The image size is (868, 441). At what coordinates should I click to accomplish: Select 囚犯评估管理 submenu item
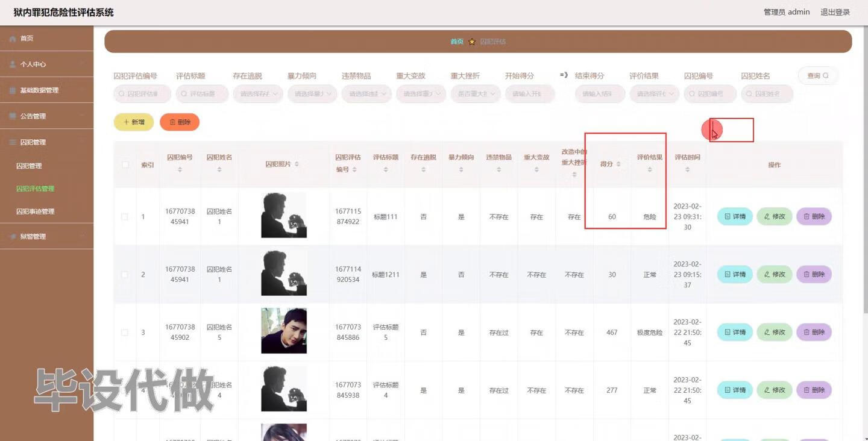pyautogui.click(x=35, y=189)
